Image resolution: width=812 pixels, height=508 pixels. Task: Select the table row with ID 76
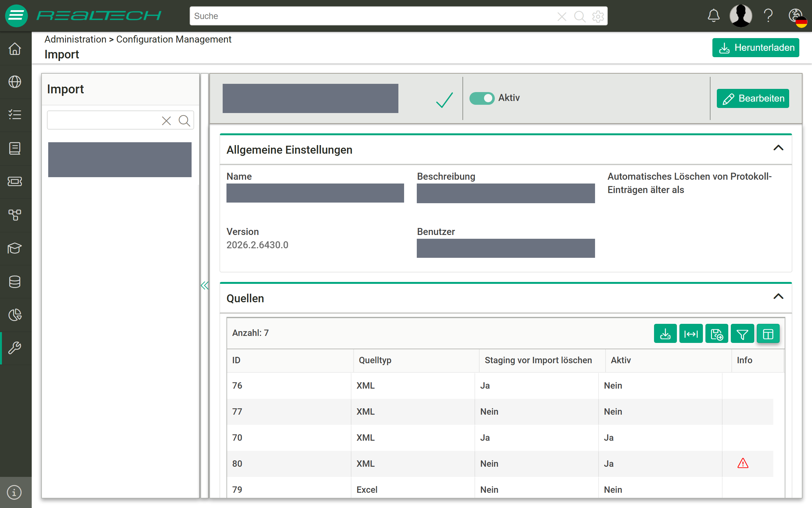point(500,385)
